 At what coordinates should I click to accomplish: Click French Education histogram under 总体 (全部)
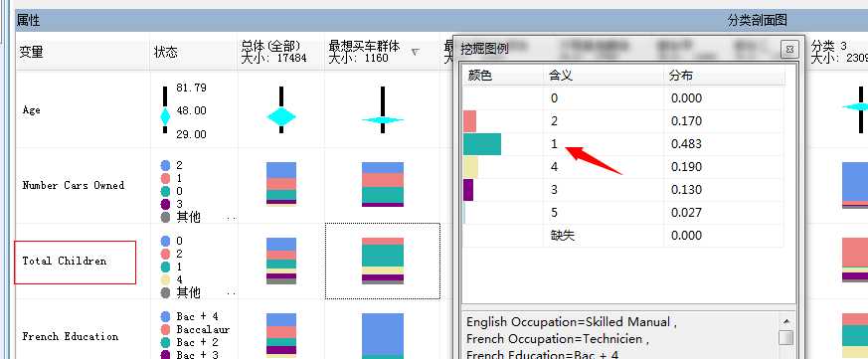281,336
